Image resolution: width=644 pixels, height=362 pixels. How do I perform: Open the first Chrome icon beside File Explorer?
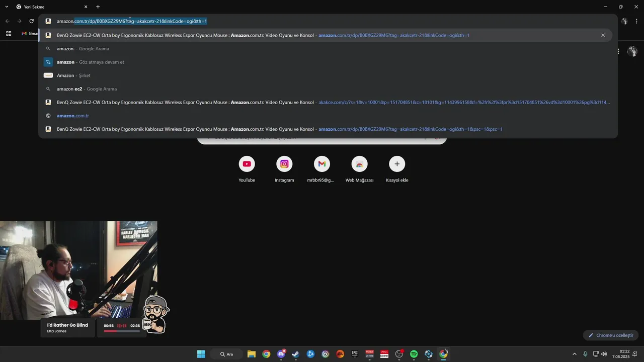(x=266, y=354)
